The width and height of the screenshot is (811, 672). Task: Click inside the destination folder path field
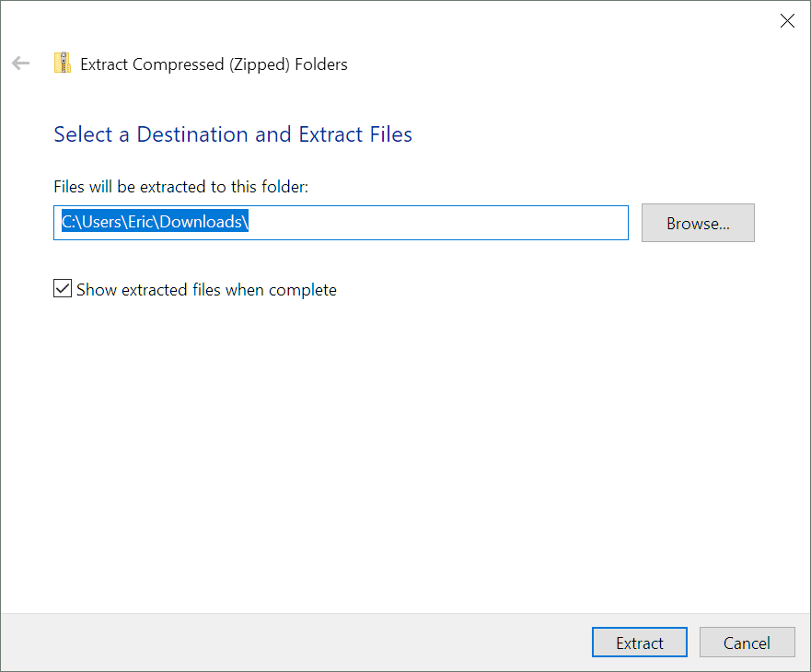point(341,223)
